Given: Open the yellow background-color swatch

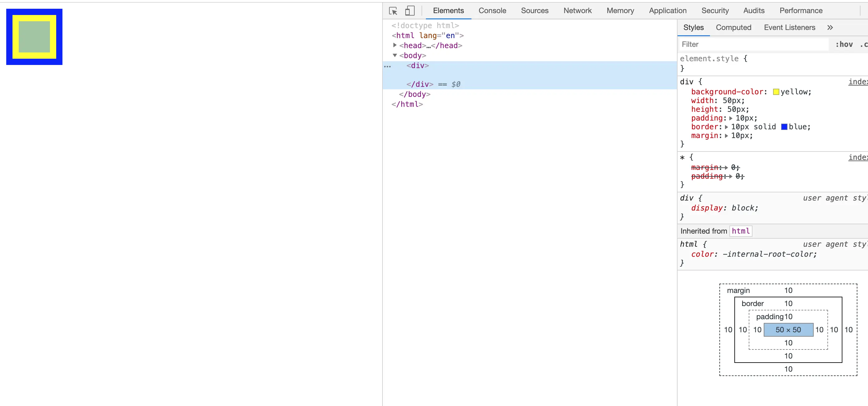Looking at the screenshot, I should (776, 92).
